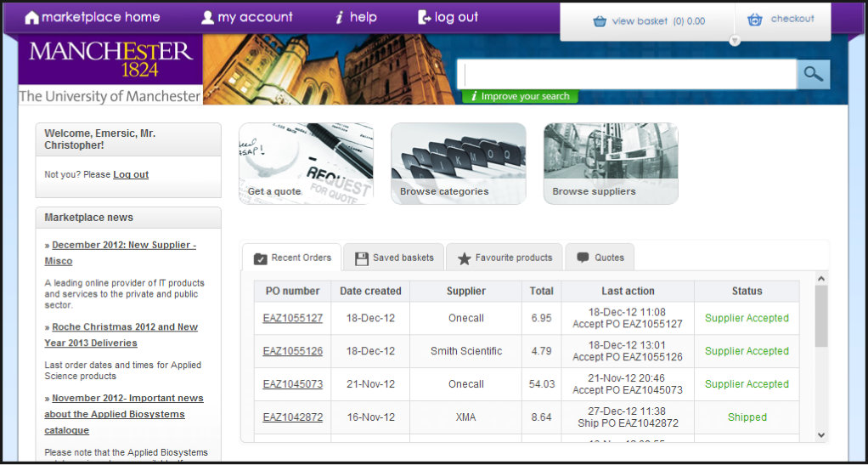The image size is (868, 465).
Task: Click the my account person icon
Action: pyautogui.click(x=207, y=18)
